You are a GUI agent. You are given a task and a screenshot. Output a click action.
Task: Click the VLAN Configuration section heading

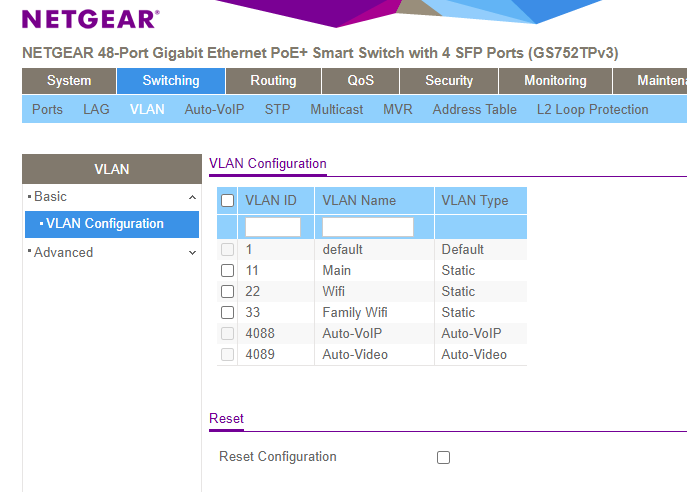pos(268,164)
